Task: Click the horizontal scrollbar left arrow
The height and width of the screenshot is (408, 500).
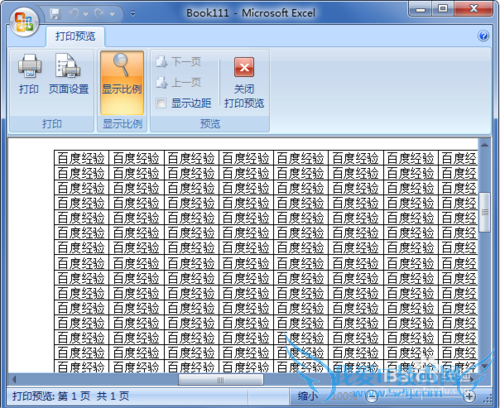Action: point(14,379)
